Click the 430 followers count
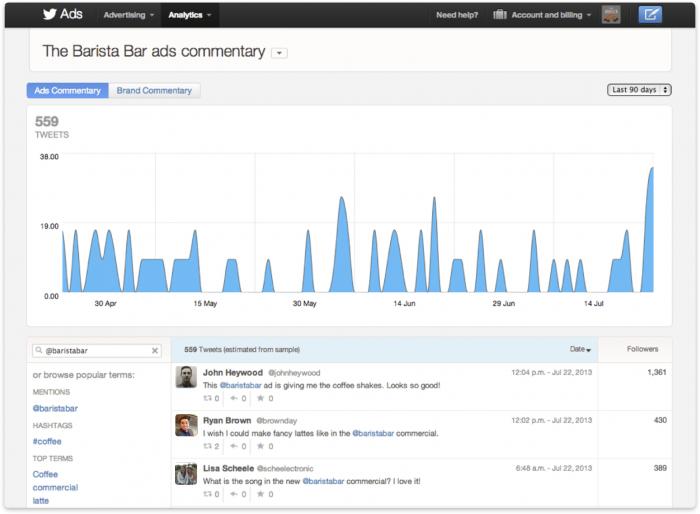The width and height of the screenshot is (700, 514). (x=660, y=420)
